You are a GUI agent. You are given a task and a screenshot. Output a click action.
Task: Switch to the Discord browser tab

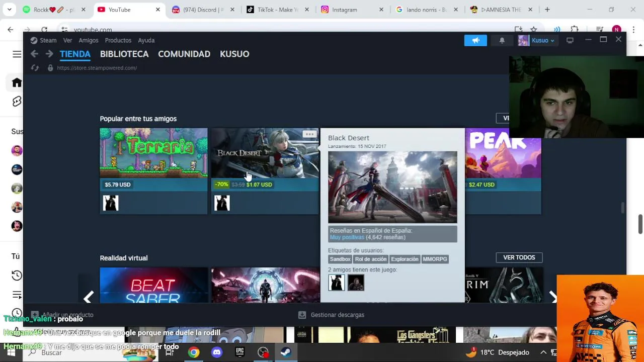pyautogui.click(x=203, y=10)
